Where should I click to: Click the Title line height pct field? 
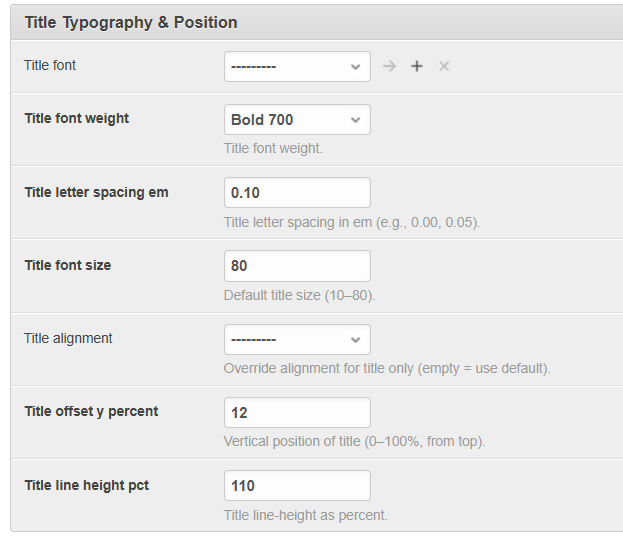[x=297, y=486]
